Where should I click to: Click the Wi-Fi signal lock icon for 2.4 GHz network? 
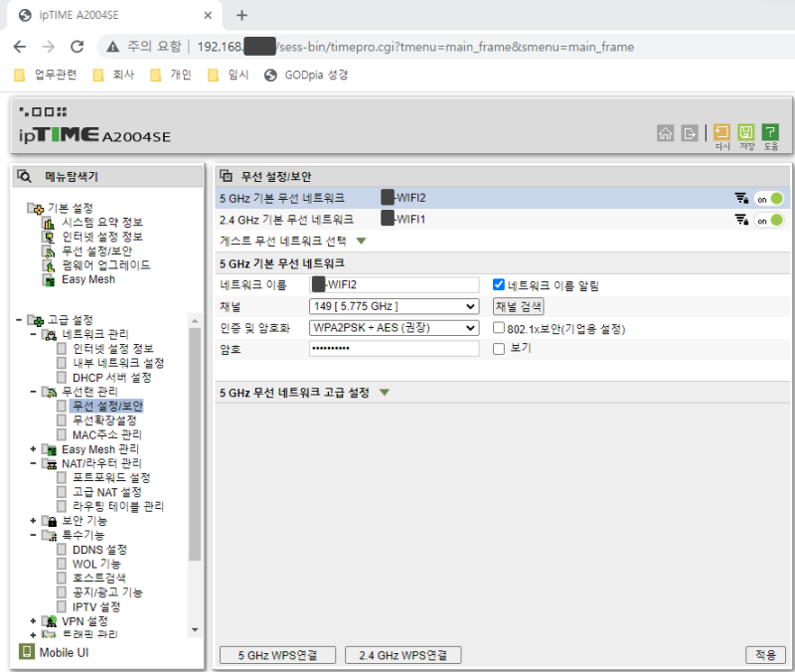[x=741, y=219]
